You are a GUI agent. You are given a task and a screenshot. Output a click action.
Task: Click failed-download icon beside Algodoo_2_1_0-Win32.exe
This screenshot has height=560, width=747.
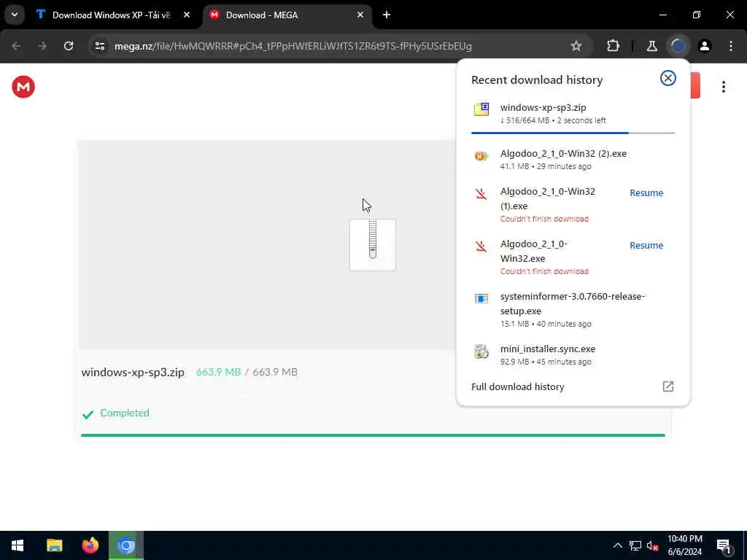click(481, 246)
